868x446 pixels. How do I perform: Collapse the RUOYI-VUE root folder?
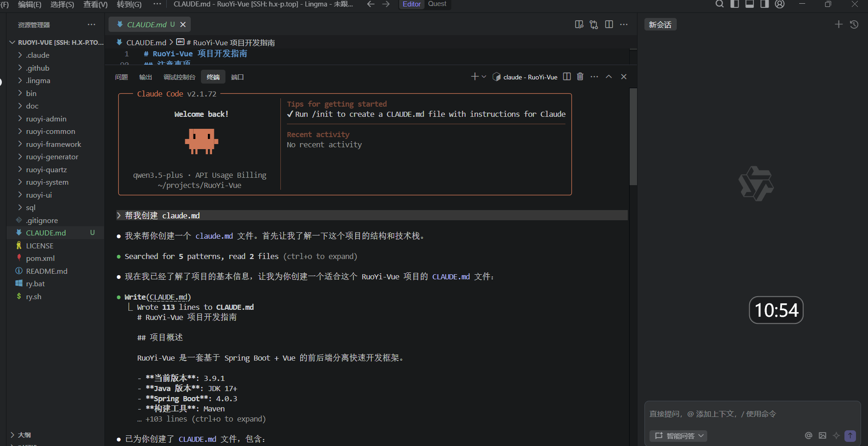click(55, 42)
